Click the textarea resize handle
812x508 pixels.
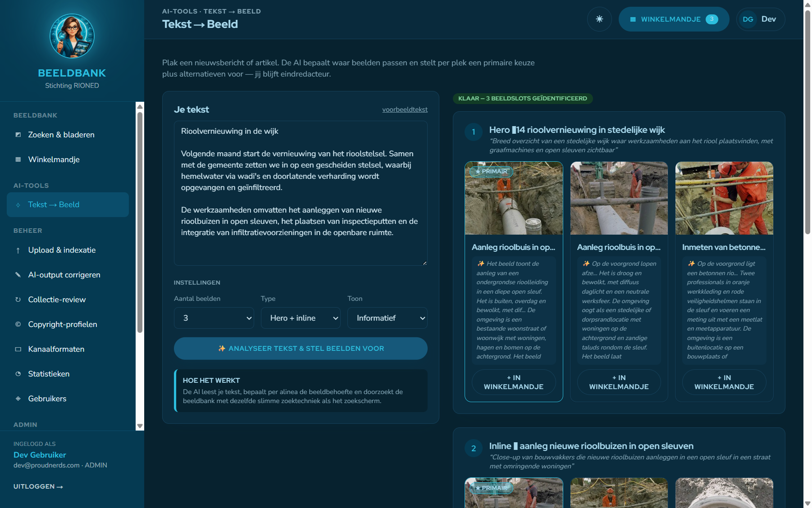pyautogui.click(x=424, y=263)
